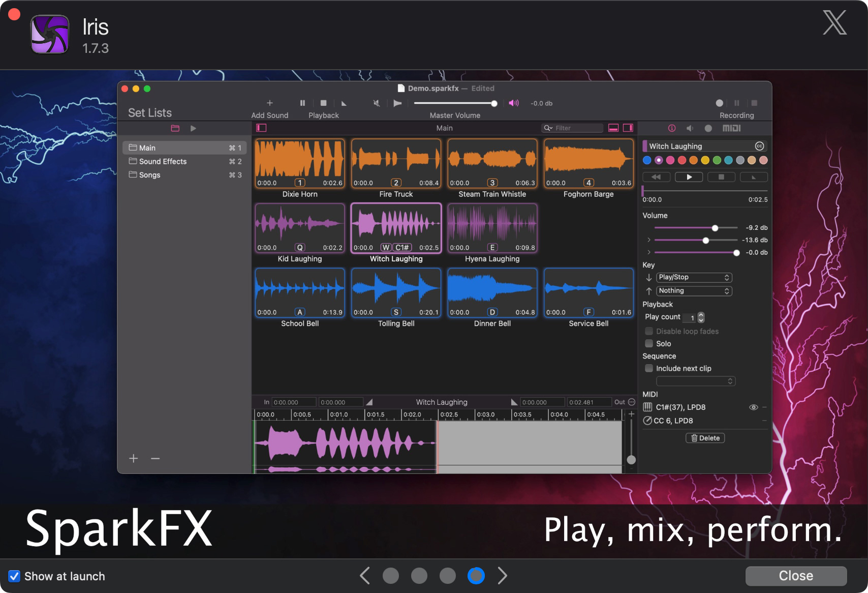Pause playback in the top toolbar
Screen dimensions: 868x593
(302, 103)
